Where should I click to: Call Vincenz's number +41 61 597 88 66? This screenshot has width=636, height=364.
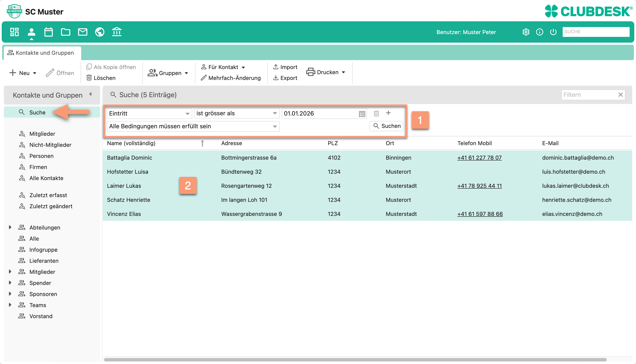click(x=480, y=214)
